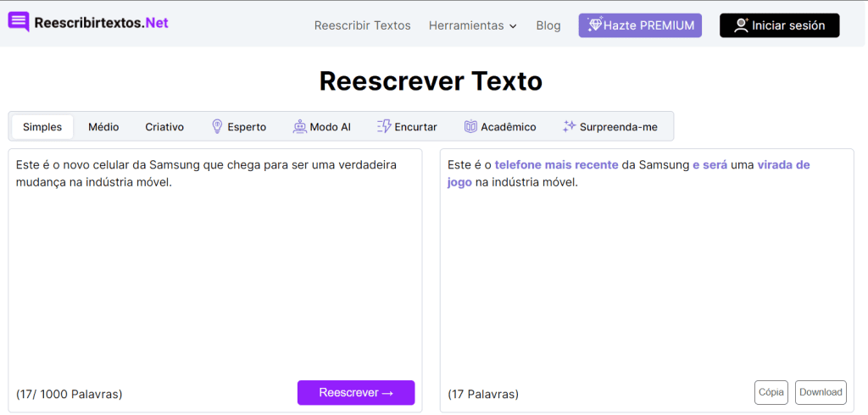Click the lightbulb icon beside Esperto
868x415 pixels.
[218, 127]
